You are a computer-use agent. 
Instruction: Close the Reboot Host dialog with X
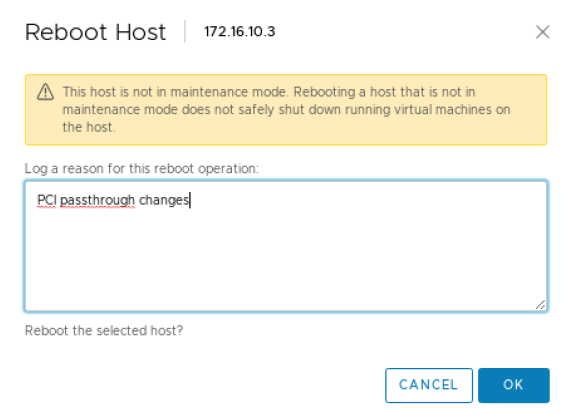(x=543, y=32)
